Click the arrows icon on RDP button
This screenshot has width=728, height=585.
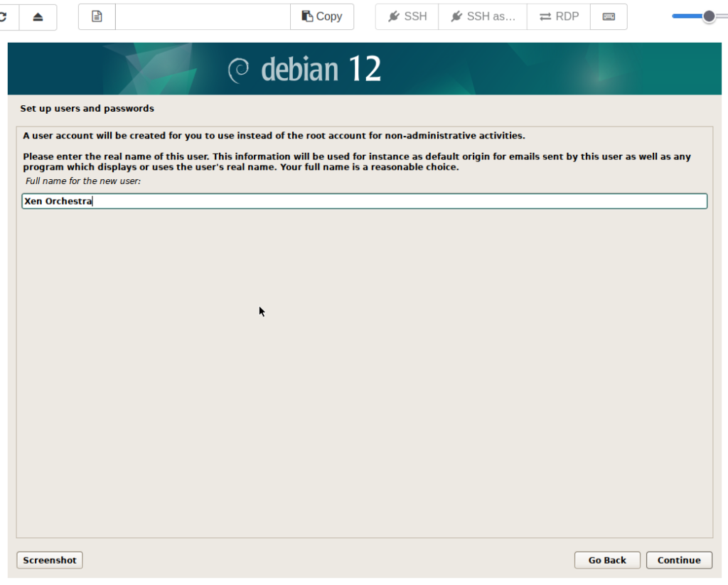545,16
